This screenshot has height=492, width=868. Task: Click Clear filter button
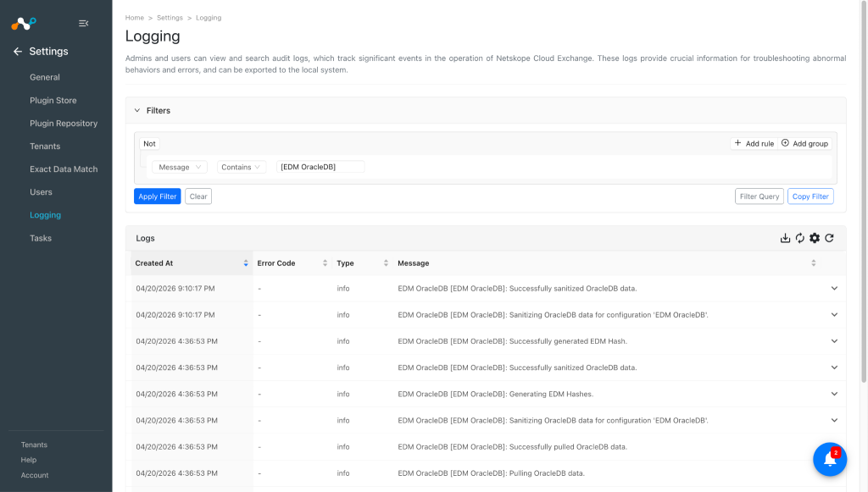[198, 196]
